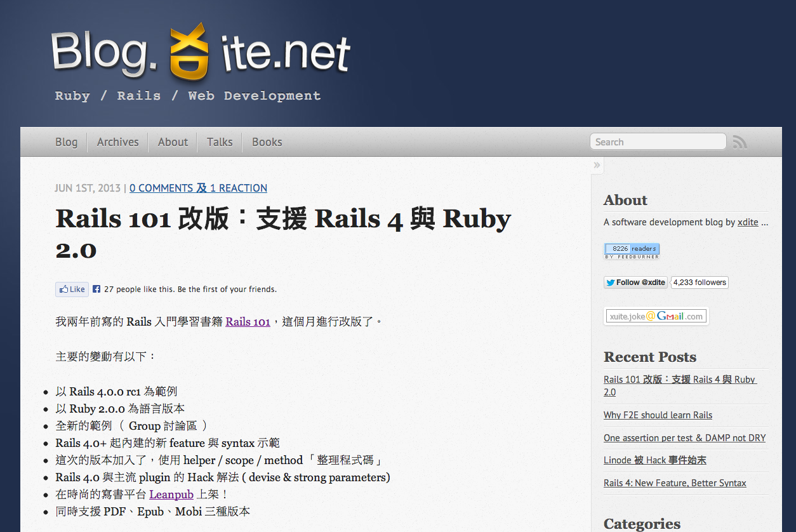Open the Rails 4: New Feature, Better Syntax post
Image resolution: width=796 pixels, height=532 pixels.
pos(675,483)
